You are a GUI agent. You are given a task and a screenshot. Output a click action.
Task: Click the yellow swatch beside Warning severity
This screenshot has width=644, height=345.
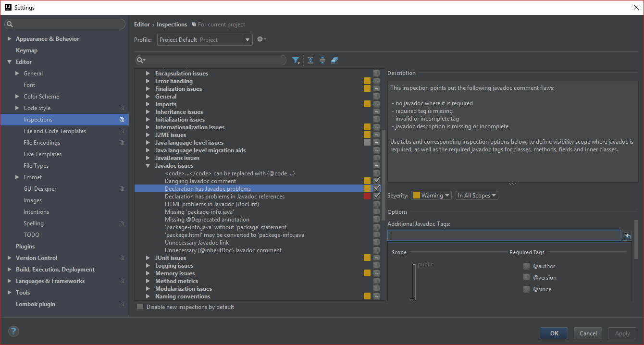point(416,195)
